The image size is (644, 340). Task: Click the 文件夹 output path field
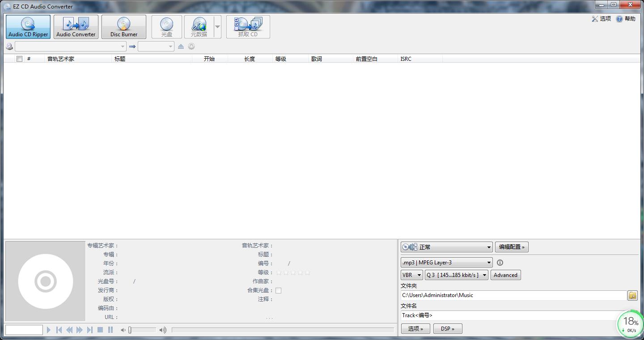pos(513,295)
